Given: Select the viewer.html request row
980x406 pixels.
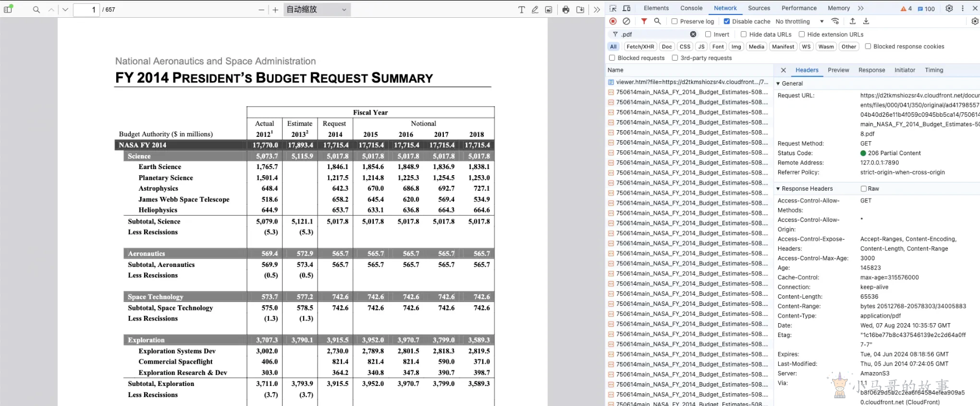Looking at the screenshot, I should click(x=689, y=82).
